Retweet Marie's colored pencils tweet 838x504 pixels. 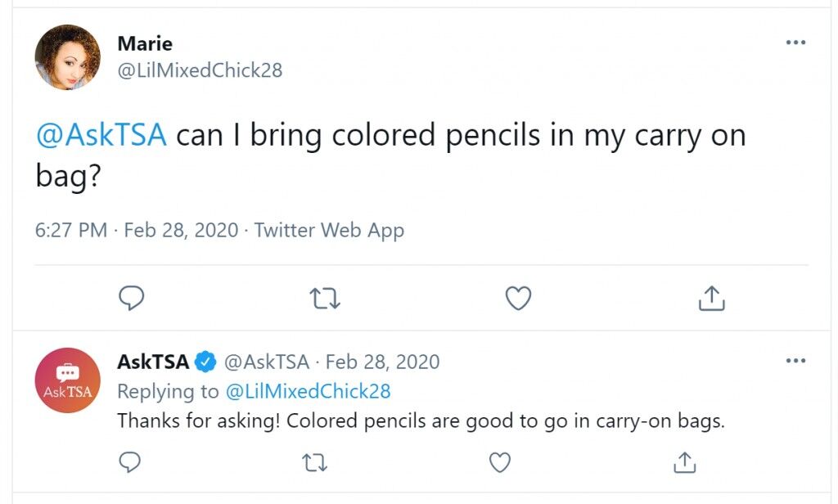click(x=325, y=299)
